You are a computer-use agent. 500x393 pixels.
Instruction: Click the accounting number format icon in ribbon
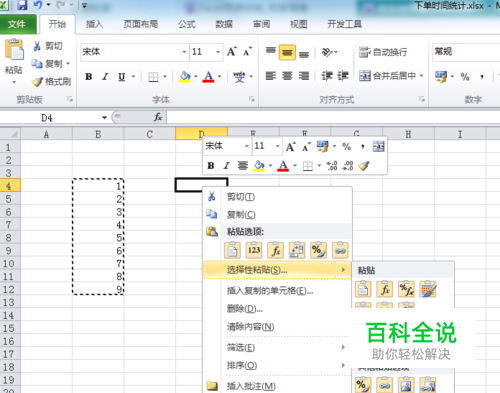441,77
